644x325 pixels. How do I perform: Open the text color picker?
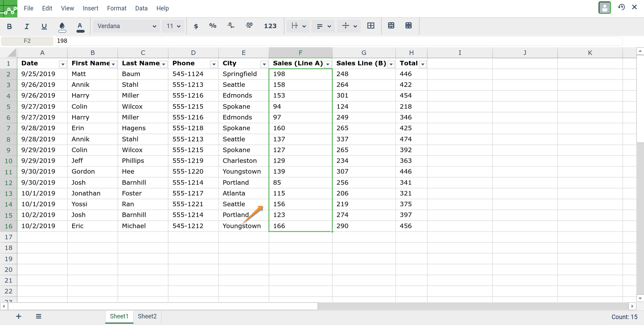80,26
